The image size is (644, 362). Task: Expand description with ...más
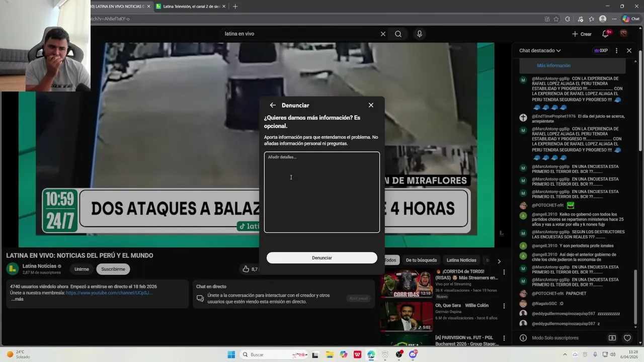[x=17, y=299]
